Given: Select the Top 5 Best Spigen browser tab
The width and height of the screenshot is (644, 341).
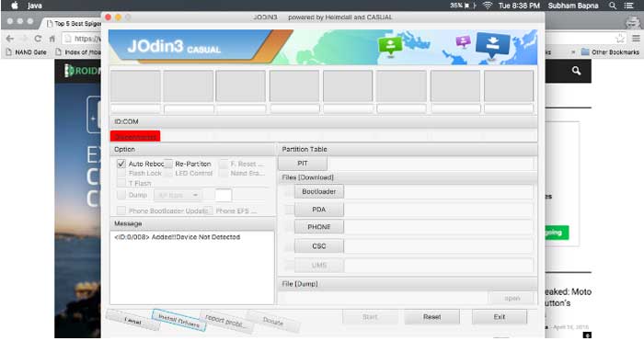Looking at the screenshot, I should 73,23.
